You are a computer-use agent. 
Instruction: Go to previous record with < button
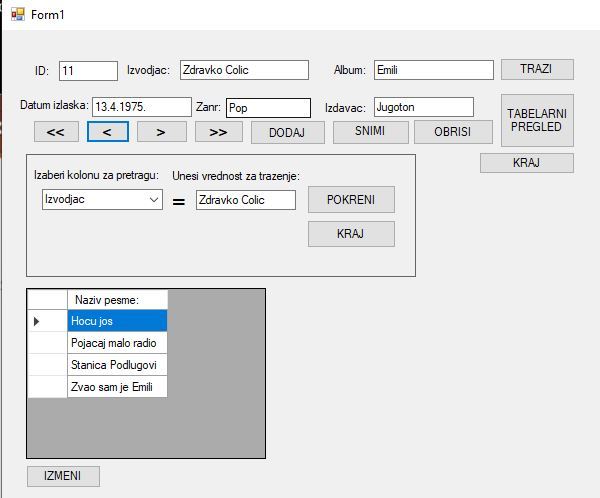point(112,132)
